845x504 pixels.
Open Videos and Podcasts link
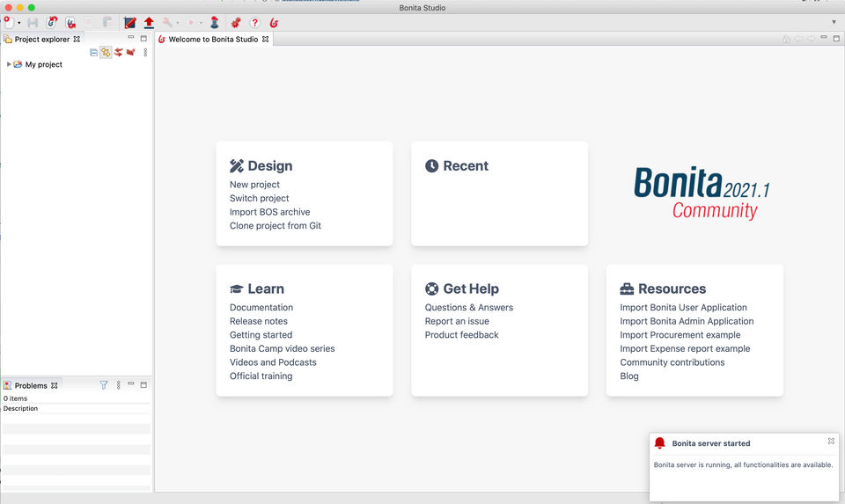(x=273, y=362)
